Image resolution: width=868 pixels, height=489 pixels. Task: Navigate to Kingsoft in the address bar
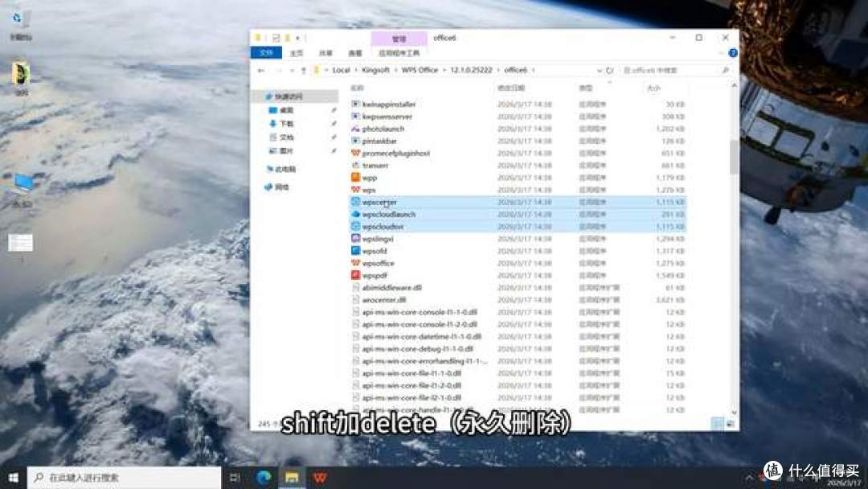pyautogui.click(x=376, y=70)
